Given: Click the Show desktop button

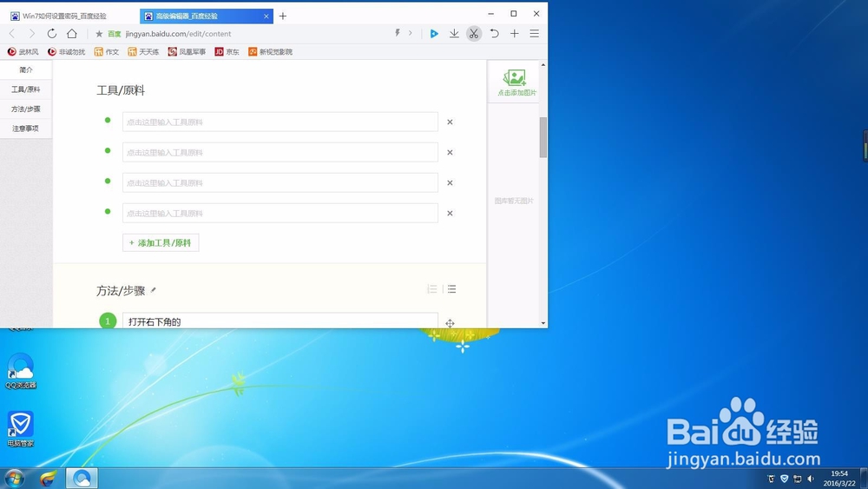Looking at the screenshot, I should 865,479.
